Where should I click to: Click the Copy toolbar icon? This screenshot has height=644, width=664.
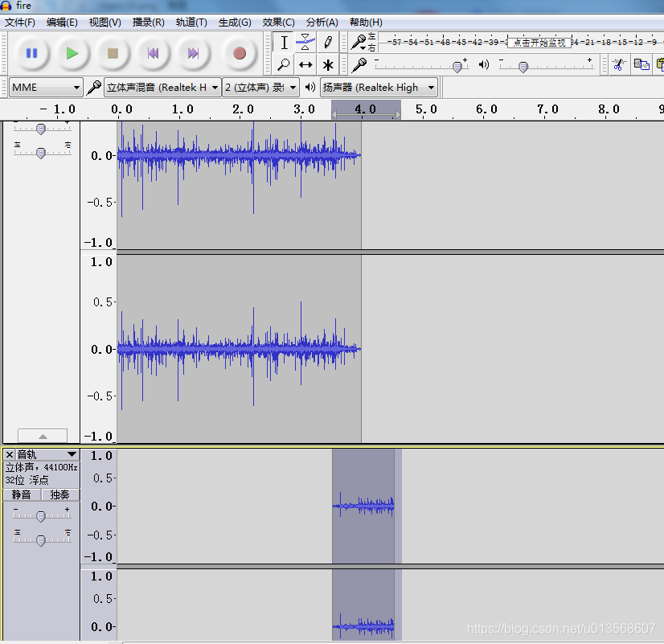coord(641,64)
